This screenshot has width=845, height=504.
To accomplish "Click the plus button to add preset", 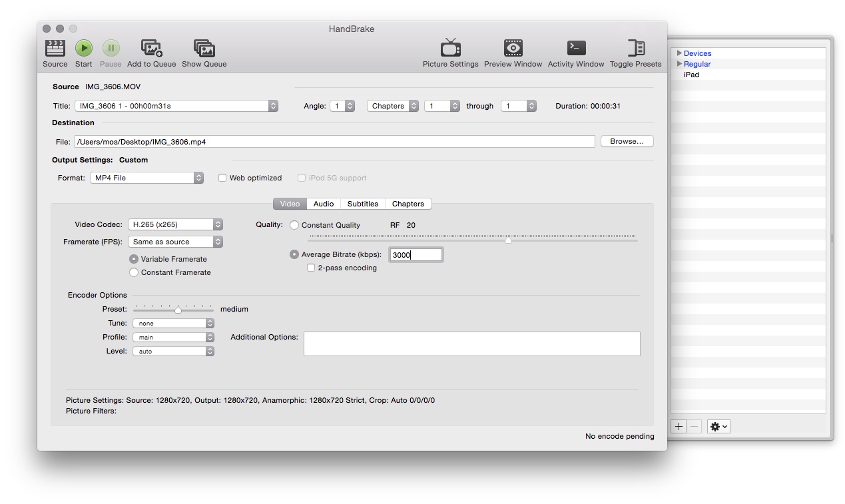I will pyautogui.click(x=679, y=427).
